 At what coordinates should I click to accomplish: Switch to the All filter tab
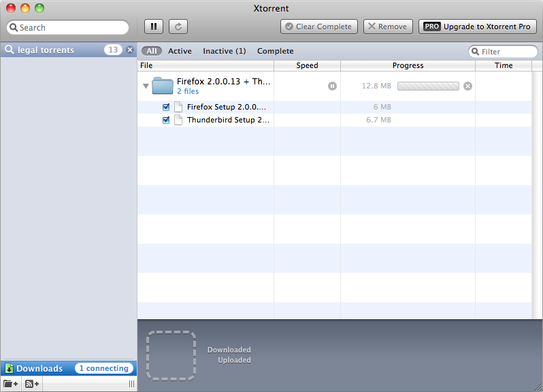tap(152, 51)
